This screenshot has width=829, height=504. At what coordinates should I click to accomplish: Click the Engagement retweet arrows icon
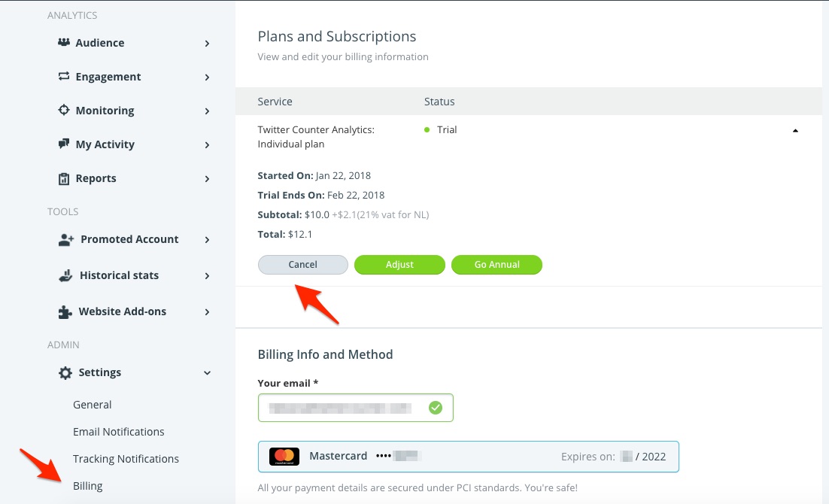pyautogui.click(x=63, y=76)
